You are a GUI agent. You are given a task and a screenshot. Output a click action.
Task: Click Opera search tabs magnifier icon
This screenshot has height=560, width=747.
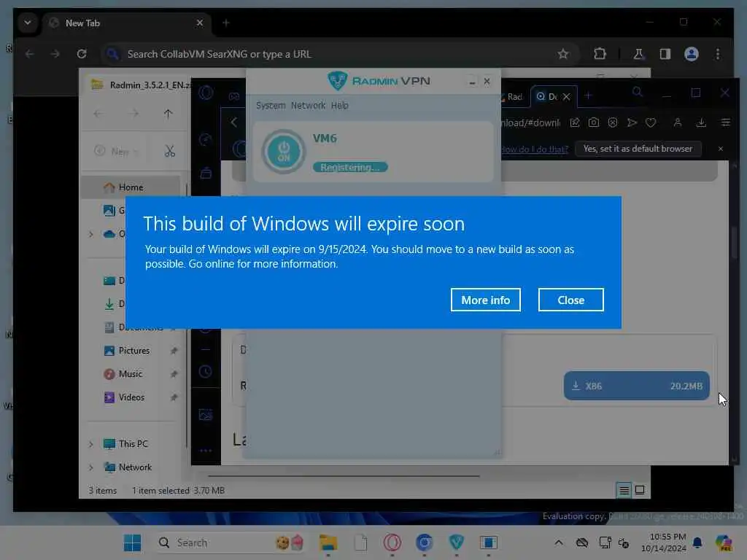637,92
